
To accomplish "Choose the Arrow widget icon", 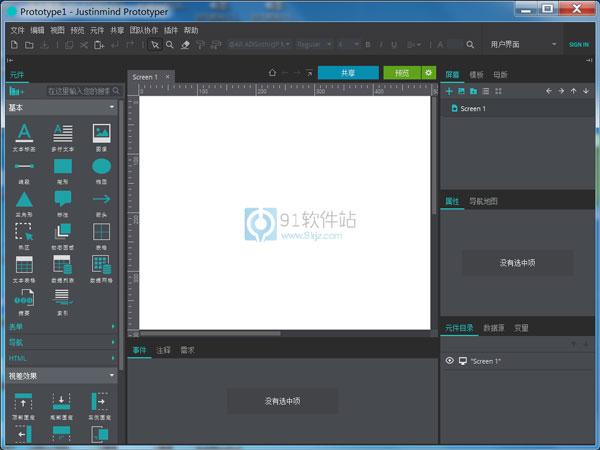I will (x=101, y=199).
